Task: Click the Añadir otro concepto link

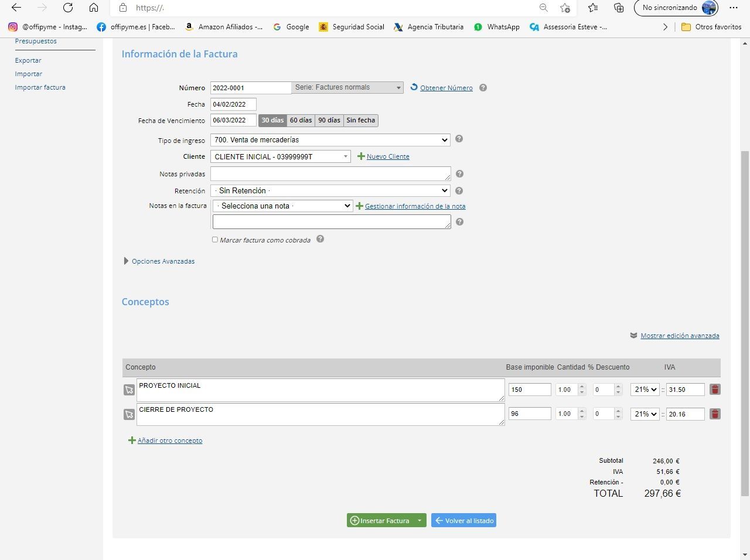Action: (169, 441)
